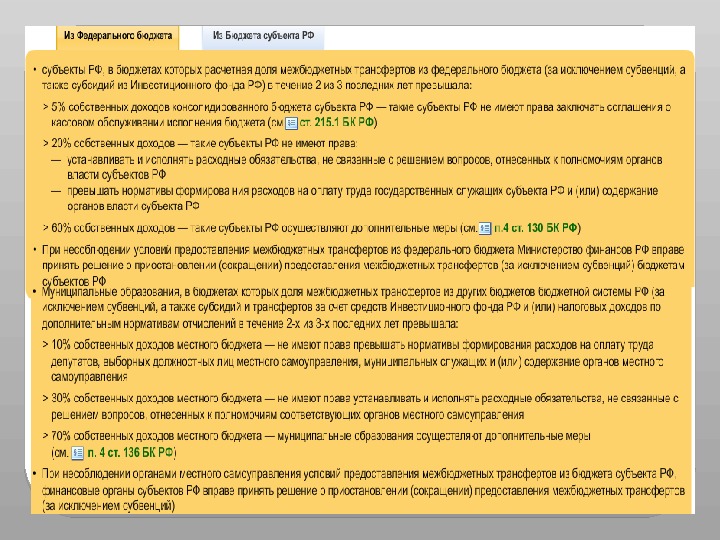This screenshot has height=540, width=720.
Task: Click the document icon before 'п. 4 ст. 136 БК РФ'
Action: click(x=78, y=453)
